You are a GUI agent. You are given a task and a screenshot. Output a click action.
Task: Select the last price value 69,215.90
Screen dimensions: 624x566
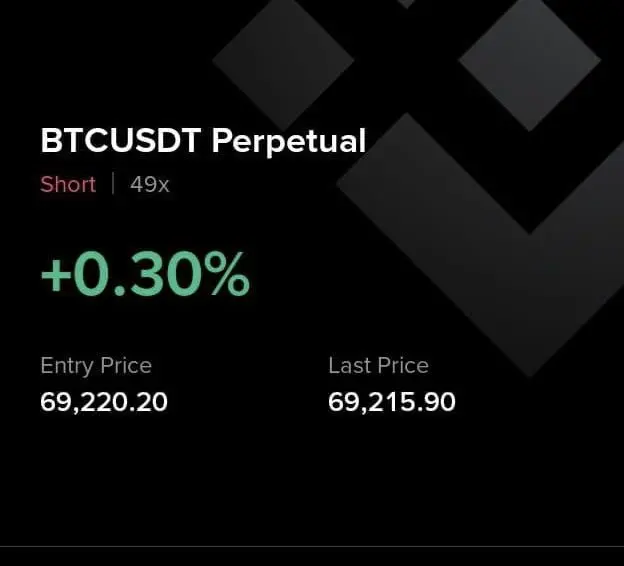(x=392, y=402)
